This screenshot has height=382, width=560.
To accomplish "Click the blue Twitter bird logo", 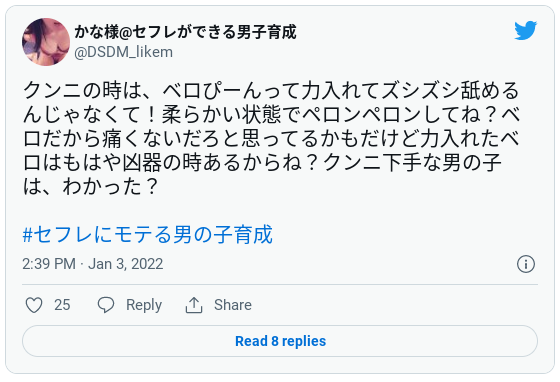I will (x=525, y=30).
